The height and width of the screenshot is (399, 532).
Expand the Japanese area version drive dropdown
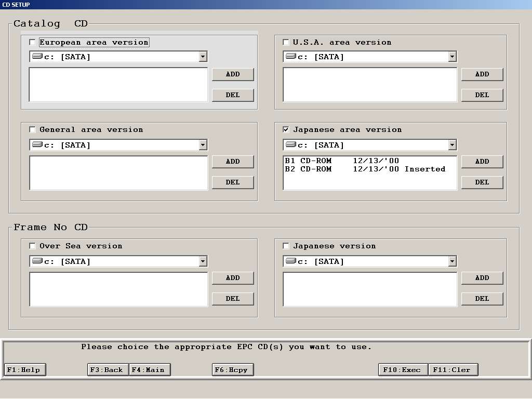(x=452, y=145)
